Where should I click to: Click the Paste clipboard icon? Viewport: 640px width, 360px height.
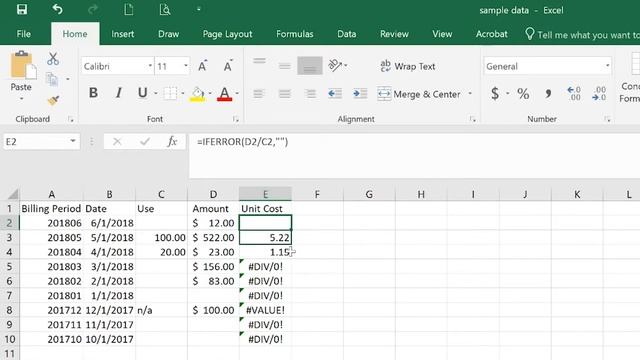pyautogui.click(x=22, y=65)
